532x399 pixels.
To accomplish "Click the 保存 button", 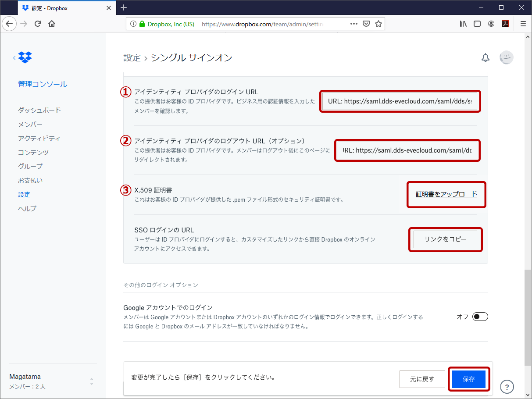I will 468,379.
